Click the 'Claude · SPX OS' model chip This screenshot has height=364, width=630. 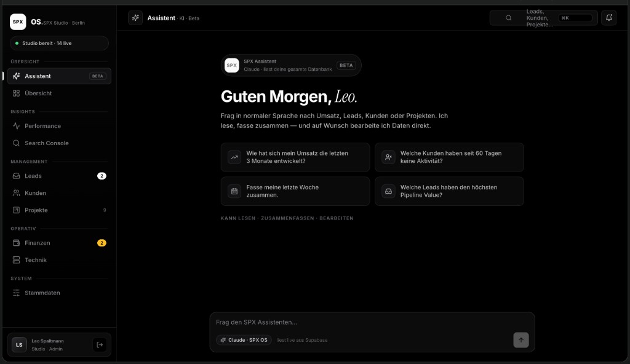(x=244, y=340)
